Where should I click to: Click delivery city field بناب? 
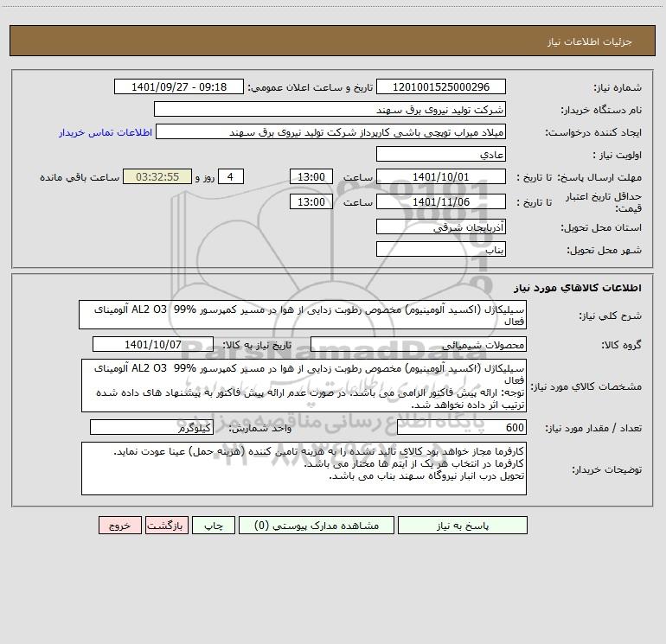coord(441,249)
